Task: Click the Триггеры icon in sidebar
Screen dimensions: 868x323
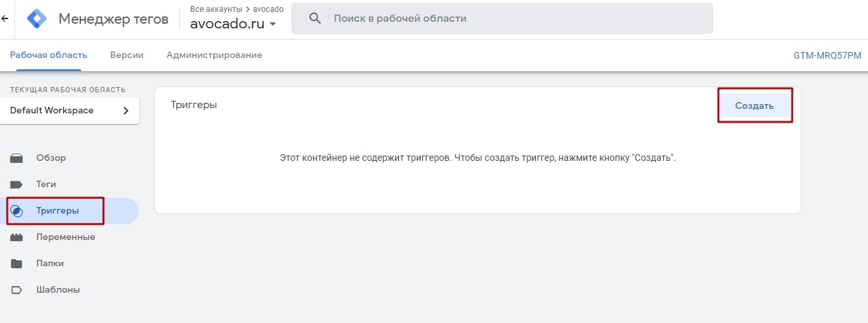Action: [x=17, y=211]
